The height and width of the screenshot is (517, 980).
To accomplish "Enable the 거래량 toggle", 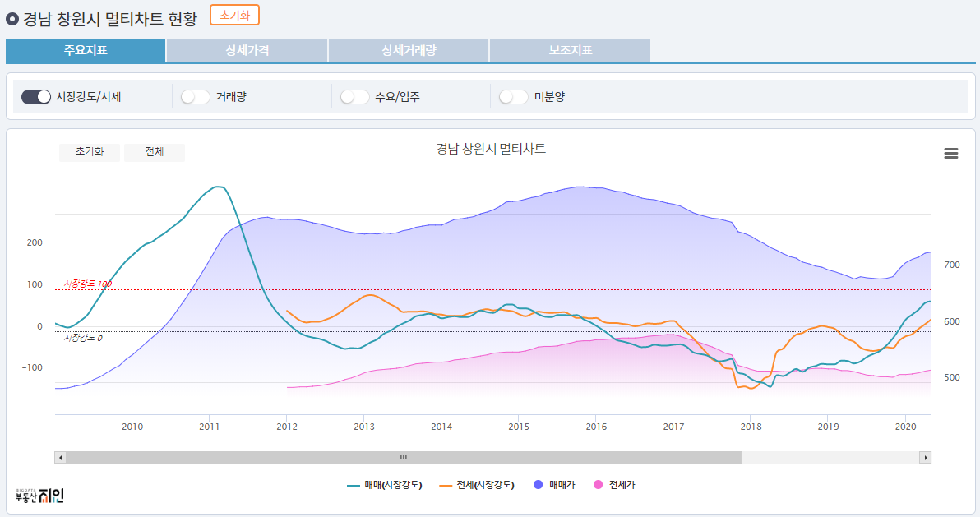I will (x=196, y=97).
